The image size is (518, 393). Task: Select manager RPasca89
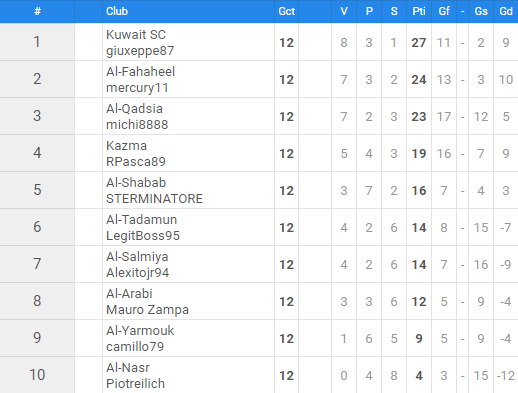click(x=136, y=162)
